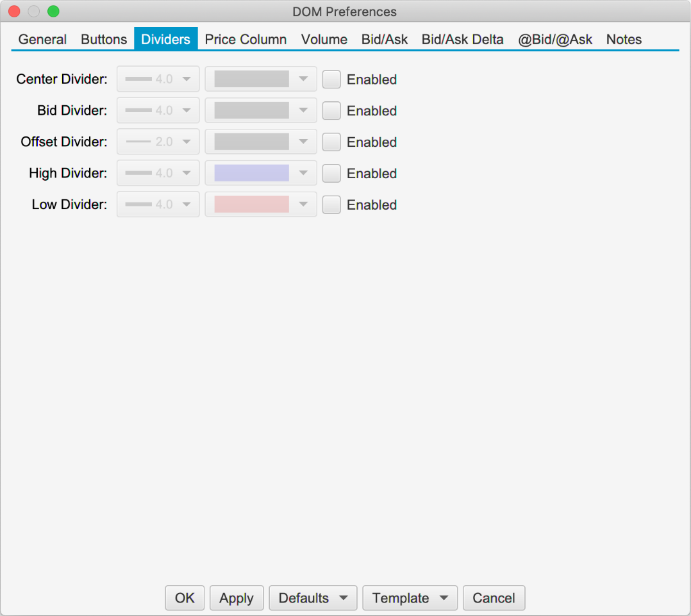Open Low Divider line width dropdown
Screen dimensions: 691x616
pos(158,204)
